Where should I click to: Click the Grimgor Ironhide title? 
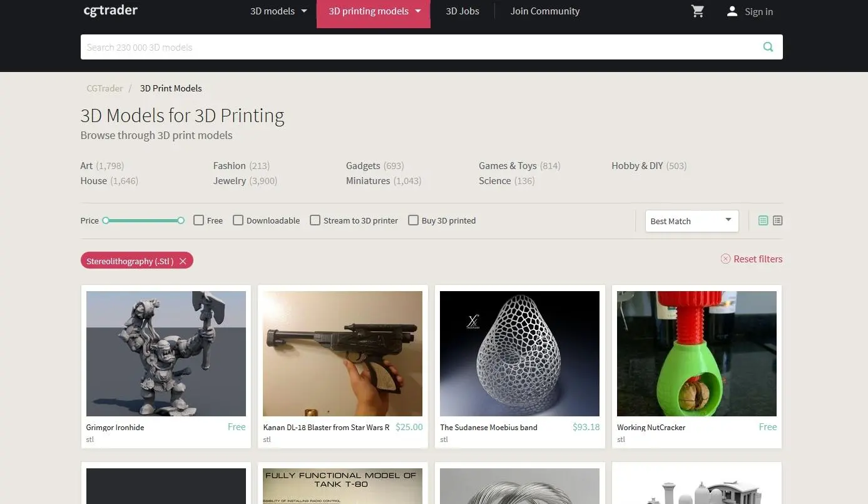115,428
